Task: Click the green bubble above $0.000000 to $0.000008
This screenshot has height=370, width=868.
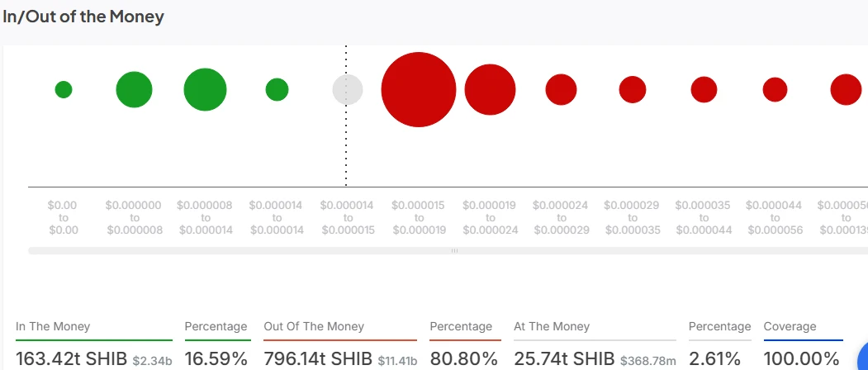Action: point(134,89)
